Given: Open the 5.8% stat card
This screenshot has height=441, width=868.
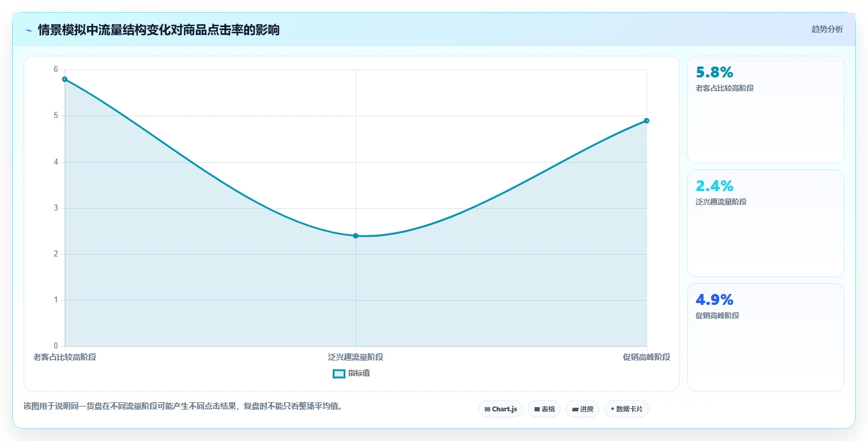Looking at the screenshot, I should (x=765, y=109).
